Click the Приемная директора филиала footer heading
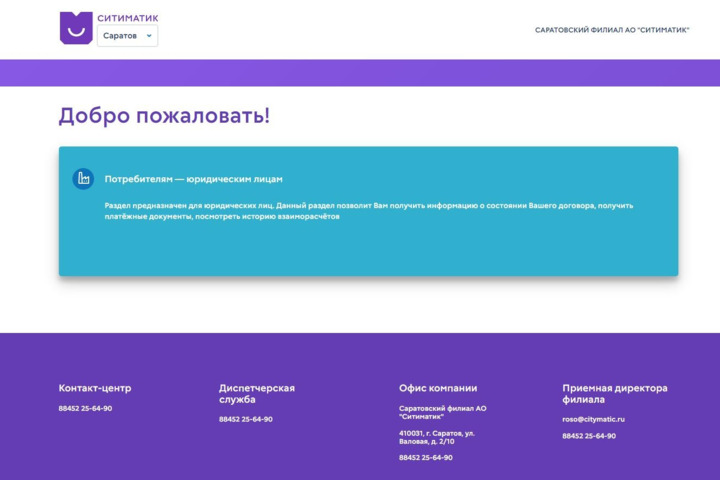The image size is (720, 480). click(x=614, y=393)
